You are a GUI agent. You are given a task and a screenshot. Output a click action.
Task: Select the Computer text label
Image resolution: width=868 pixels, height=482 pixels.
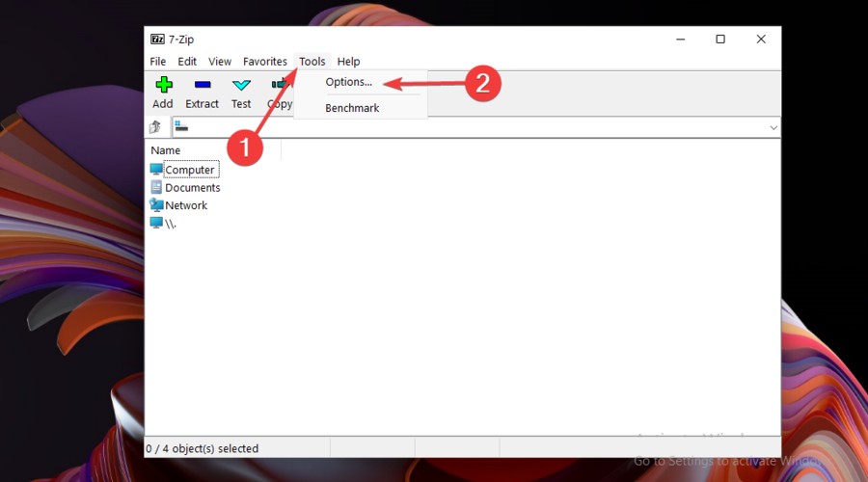190,170
